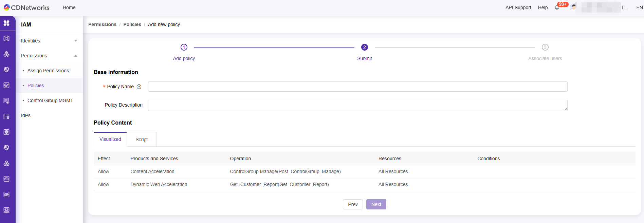Select the Visualized tab

pos(110,139)
